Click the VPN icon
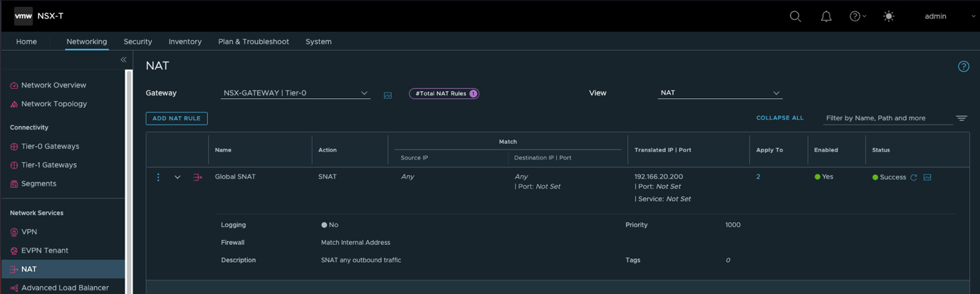Screen dimensions: 980x294 click(x=14, y=232)
